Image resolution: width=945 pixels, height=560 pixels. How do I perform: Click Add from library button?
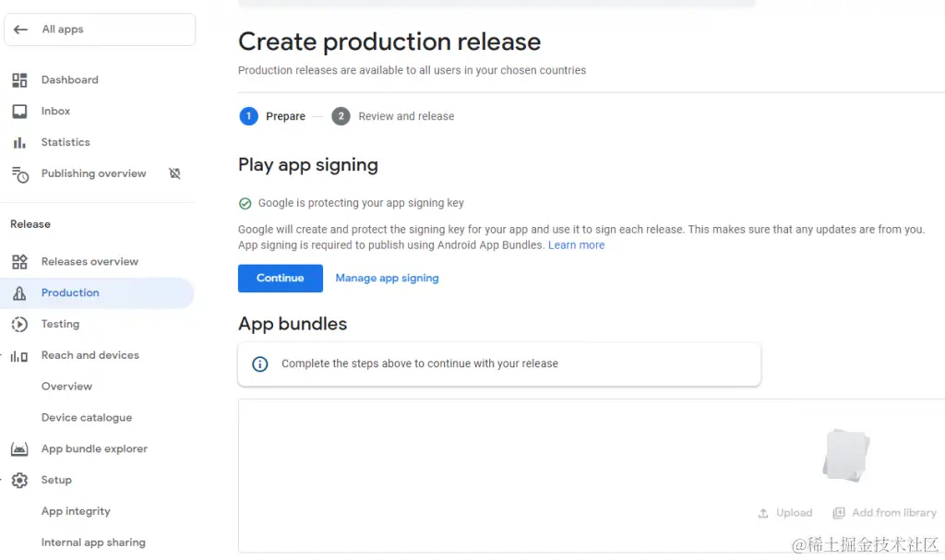point(884,513)
